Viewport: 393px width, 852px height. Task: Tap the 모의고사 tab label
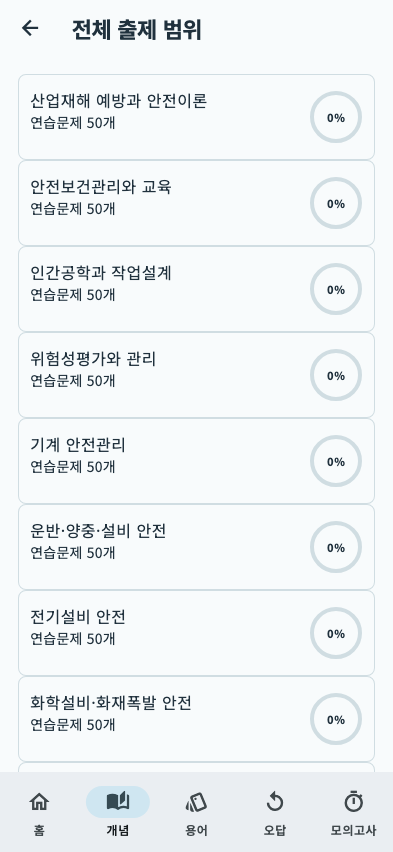coord(353,830)
